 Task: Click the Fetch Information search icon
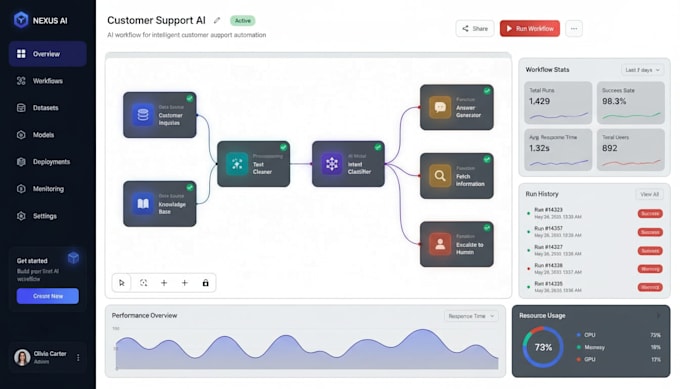click(440, 176)
